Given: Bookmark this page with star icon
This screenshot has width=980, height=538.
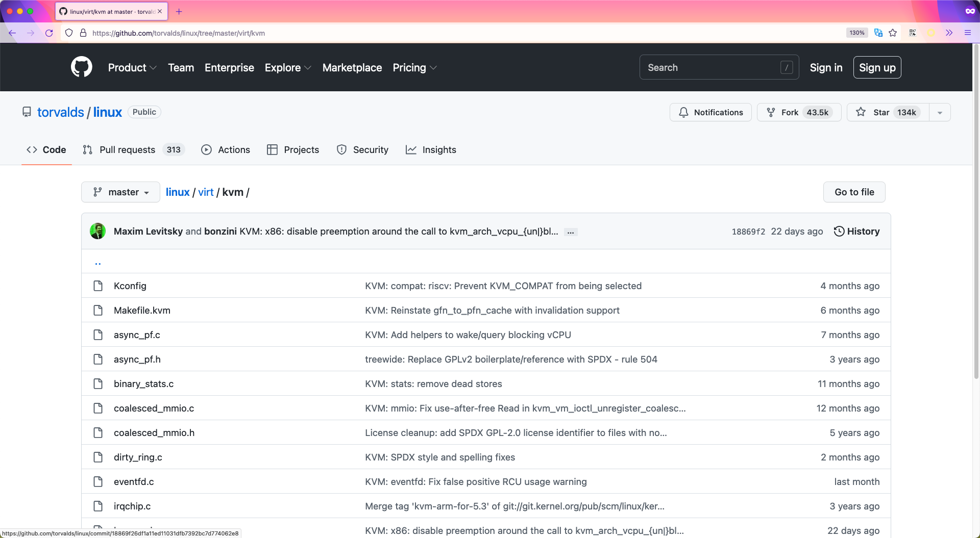Looking at the screenshot, I should click(x=893, y=33).
